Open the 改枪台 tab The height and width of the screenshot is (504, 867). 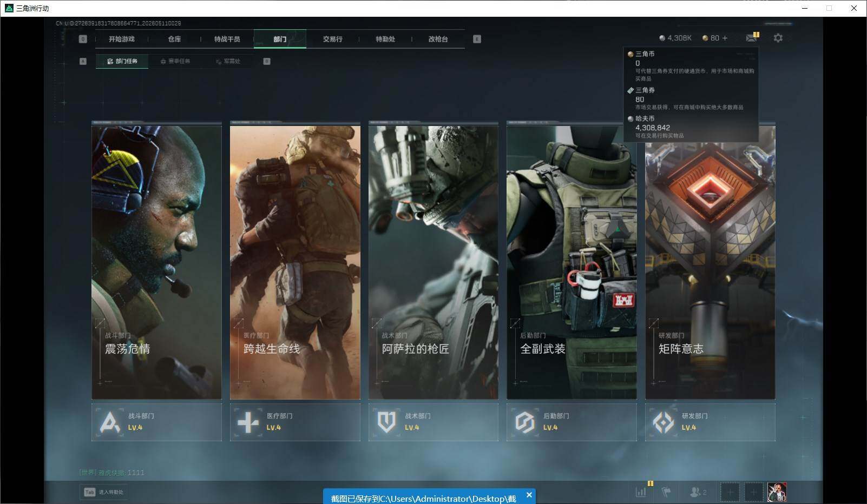point(438,39)
